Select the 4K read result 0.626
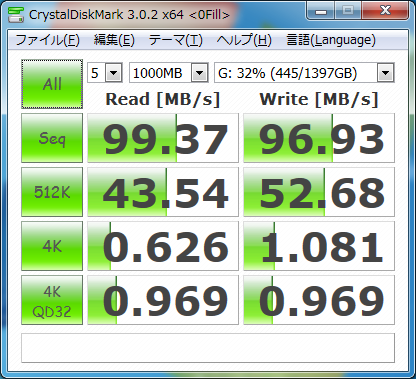 click(163, 246)
